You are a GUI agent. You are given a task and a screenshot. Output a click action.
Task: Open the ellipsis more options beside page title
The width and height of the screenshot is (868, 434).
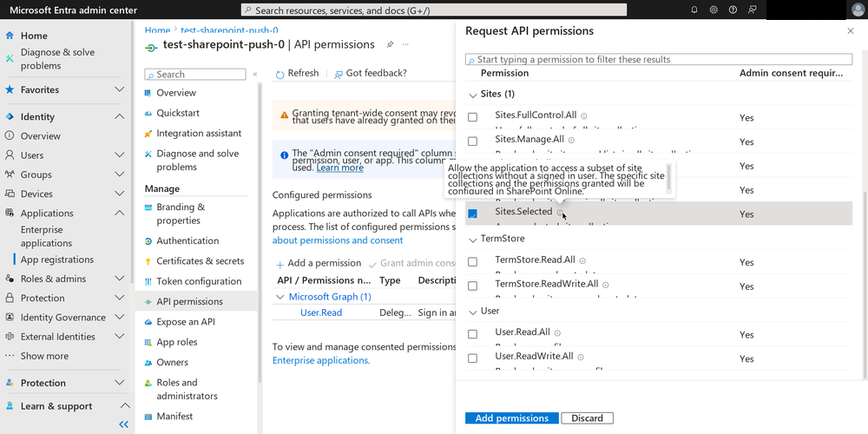click(x=405, y=44)
